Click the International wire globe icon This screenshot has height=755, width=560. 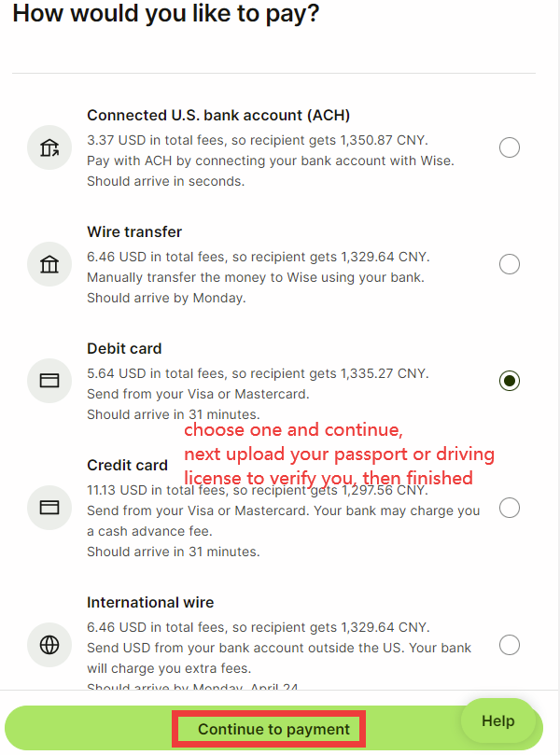(x=49, y=644)
